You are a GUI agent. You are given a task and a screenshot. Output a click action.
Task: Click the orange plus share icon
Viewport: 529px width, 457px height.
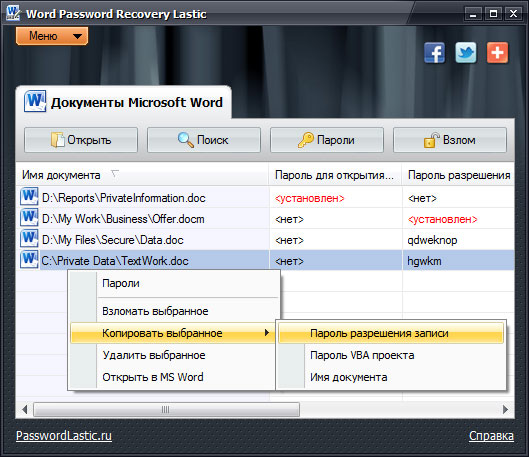click(497, 53)
